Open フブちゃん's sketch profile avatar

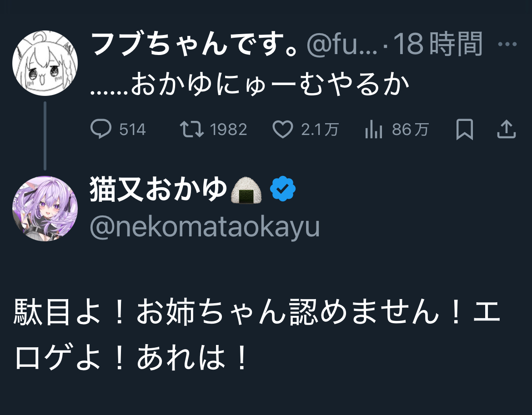(x=45, y=63)
